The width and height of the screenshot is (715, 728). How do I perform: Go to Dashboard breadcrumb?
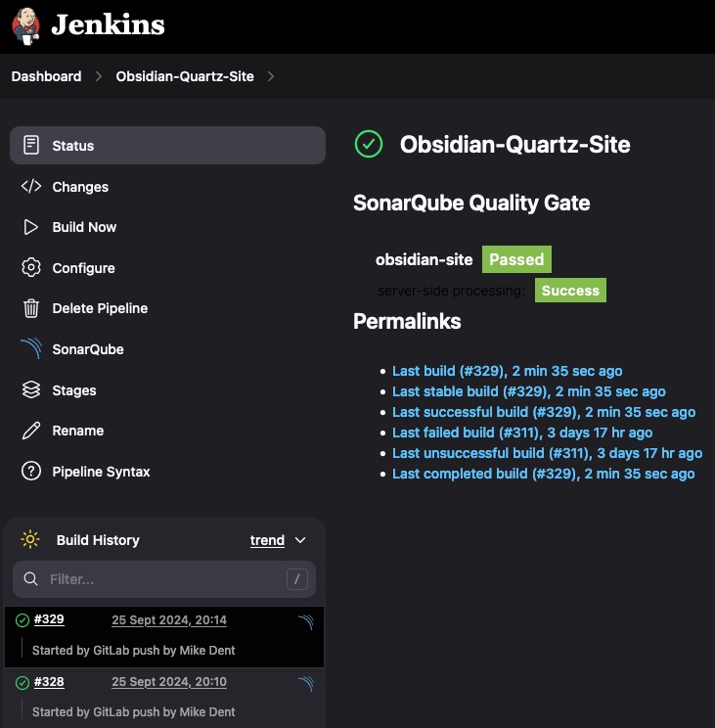(46, 76)
